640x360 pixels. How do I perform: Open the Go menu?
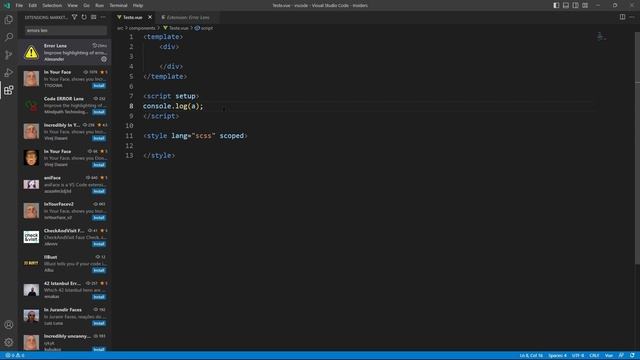click(x=87, y=5)
